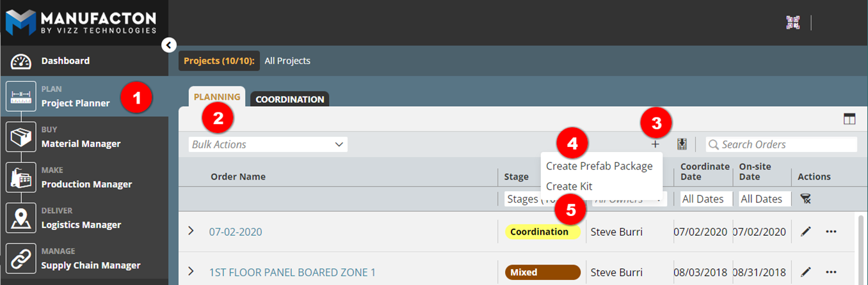Screen dimensions: 868x285
Task: Switch to the COORDINATION tab
Action: [290, 99]
